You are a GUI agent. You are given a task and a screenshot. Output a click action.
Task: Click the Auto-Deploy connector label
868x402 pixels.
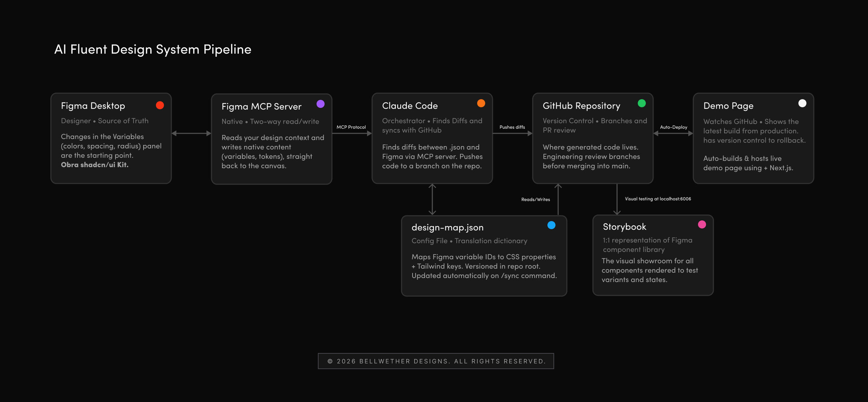coord(674,127)
